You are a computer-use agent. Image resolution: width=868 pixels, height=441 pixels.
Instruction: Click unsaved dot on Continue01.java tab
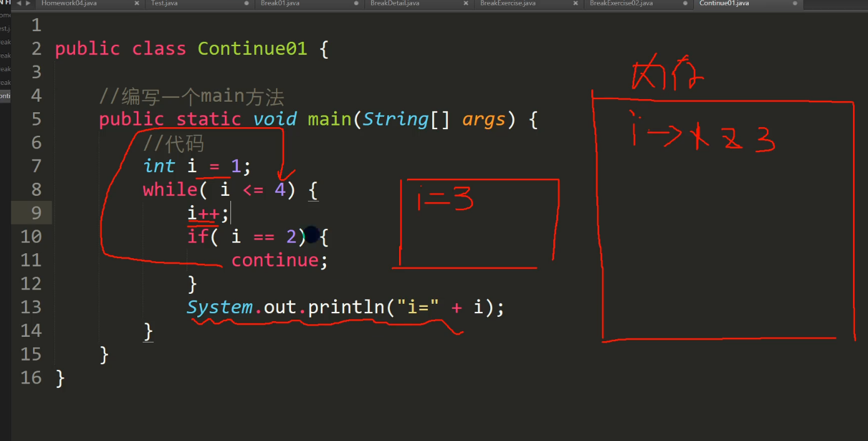click(x=795, y=3)
